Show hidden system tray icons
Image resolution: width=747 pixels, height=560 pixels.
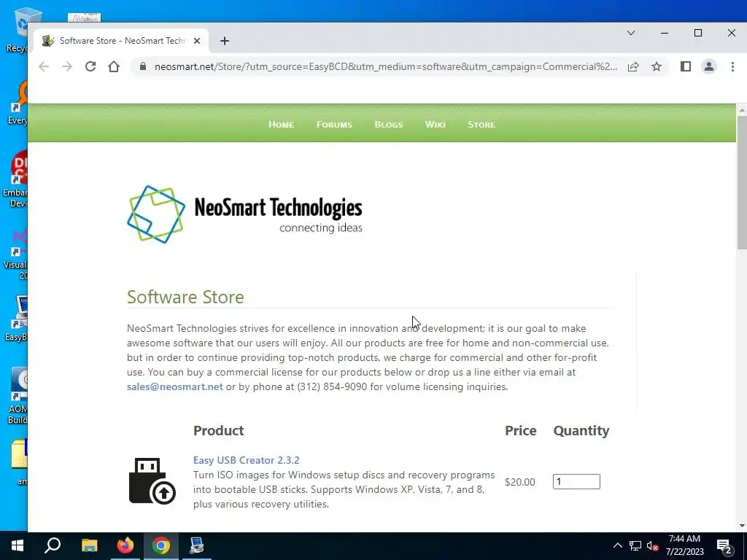pyautogui.click(x=617, y=545)
